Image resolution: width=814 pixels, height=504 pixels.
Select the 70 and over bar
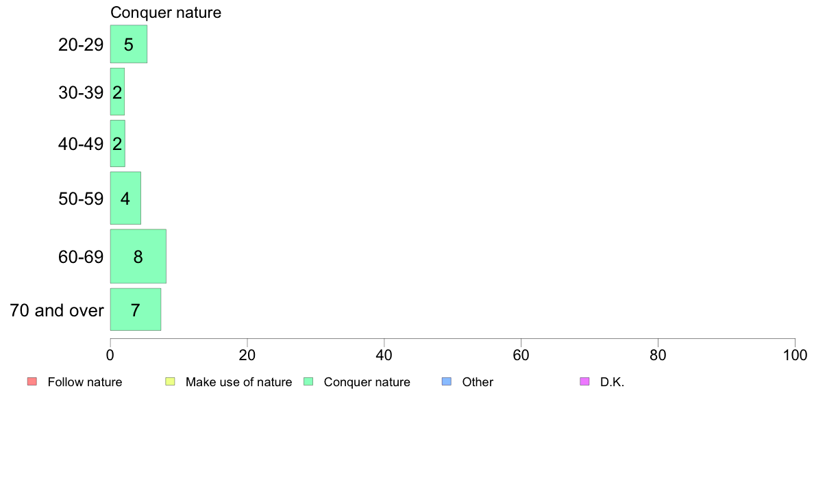coord(136,310)
